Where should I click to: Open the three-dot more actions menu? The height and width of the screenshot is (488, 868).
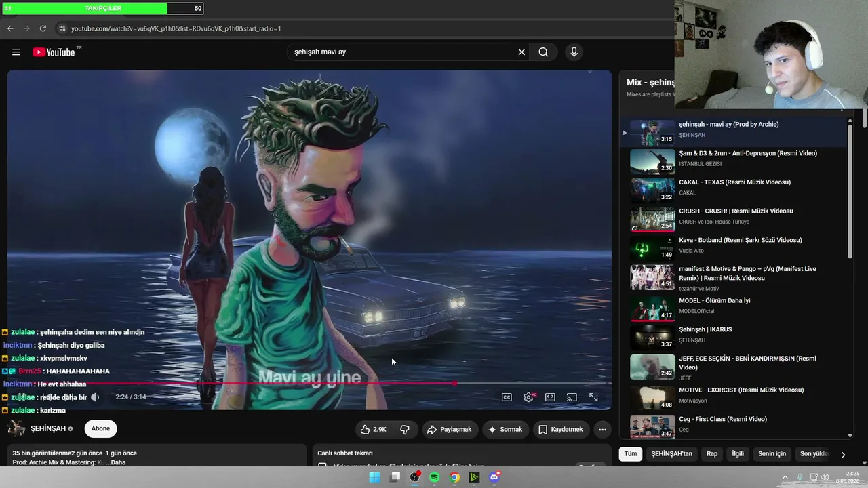click(x=602, y=429)
